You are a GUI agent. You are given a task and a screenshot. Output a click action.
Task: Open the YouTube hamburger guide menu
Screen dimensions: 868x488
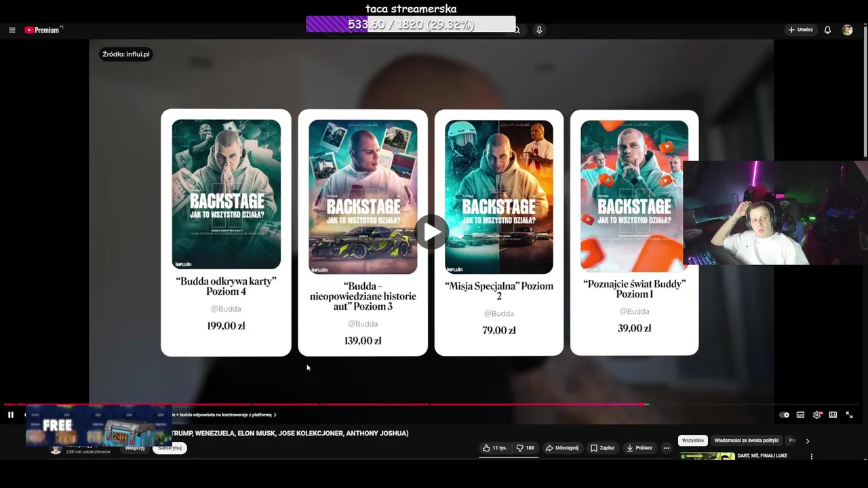tap(12, 30)
